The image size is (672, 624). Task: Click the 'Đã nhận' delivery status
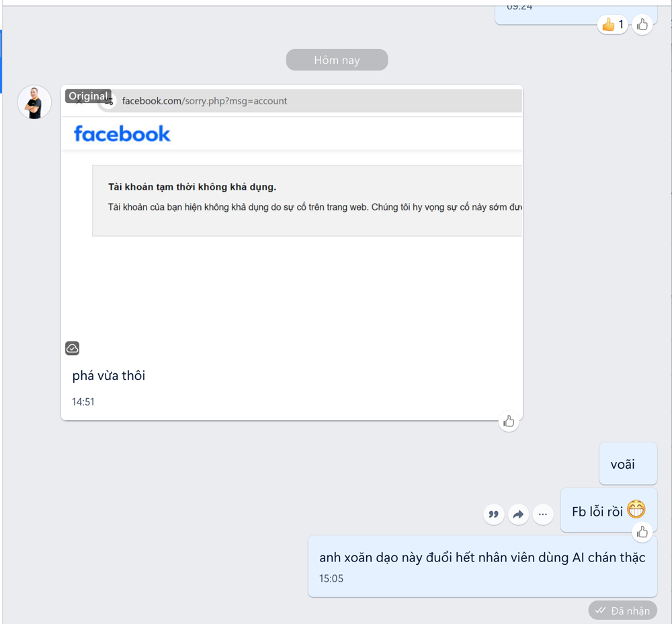coord(623,611)
